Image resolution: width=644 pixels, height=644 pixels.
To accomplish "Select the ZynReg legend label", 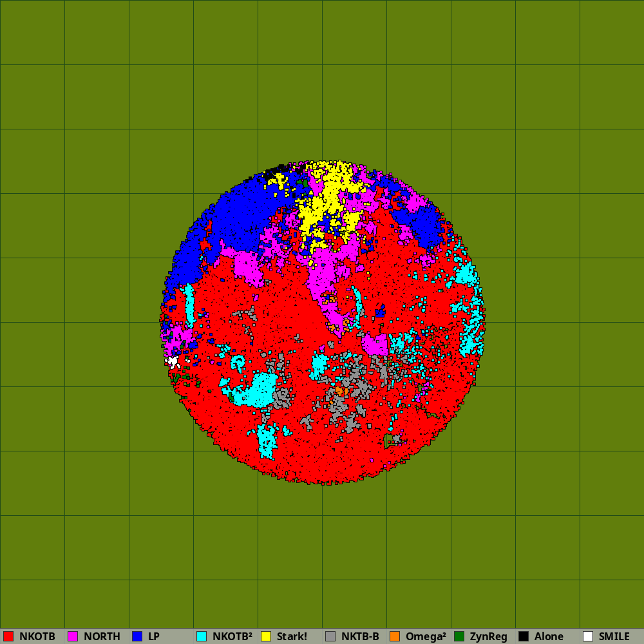I will coord(488,636).
